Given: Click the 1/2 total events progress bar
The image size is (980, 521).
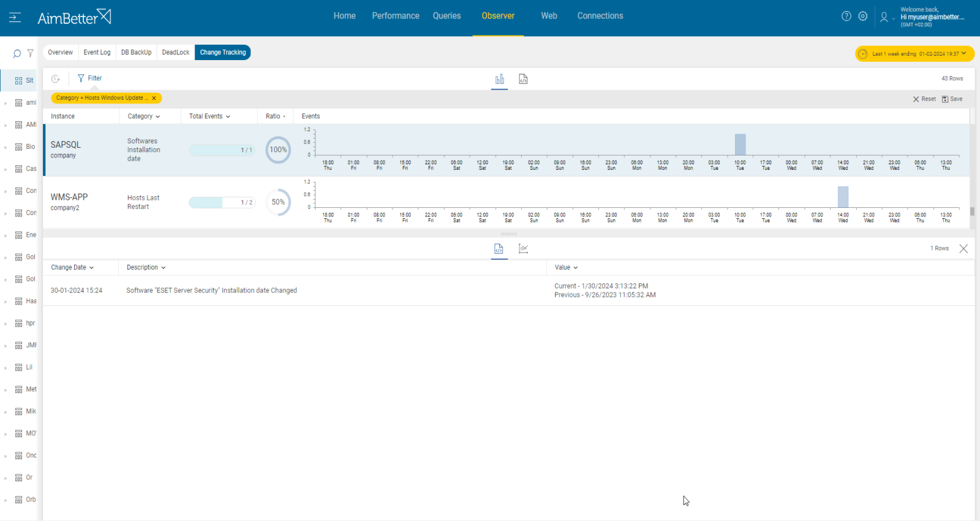Looking at the screenshot, I should click(222, 203).
